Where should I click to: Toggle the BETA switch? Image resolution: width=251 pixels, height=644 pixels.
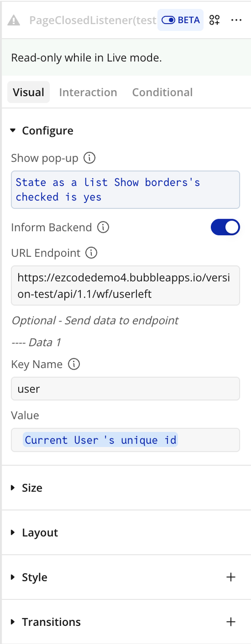[x=180, y=20]
